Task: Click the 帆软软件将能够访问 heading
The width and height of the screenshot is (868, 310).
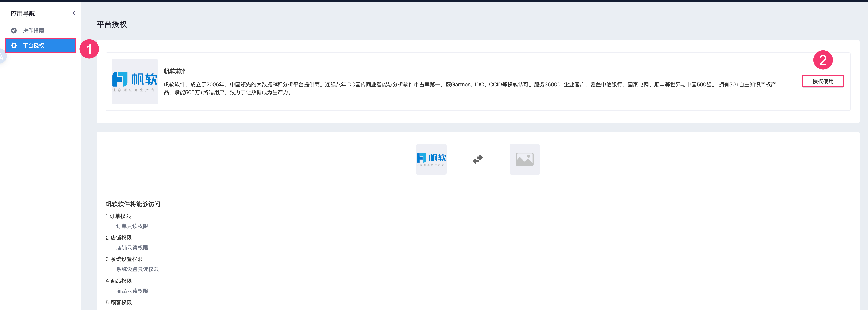Action: 133,204
